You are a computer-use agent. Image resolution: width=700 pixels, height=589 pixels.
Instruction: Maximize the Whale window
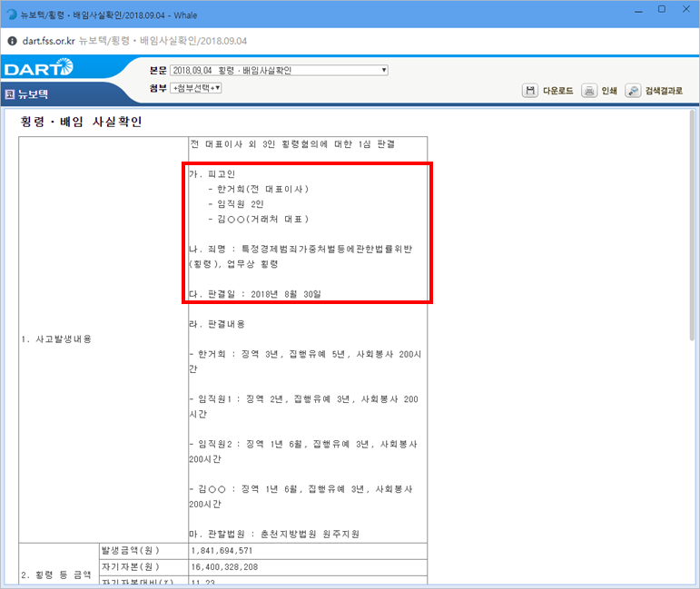(662, 9)
